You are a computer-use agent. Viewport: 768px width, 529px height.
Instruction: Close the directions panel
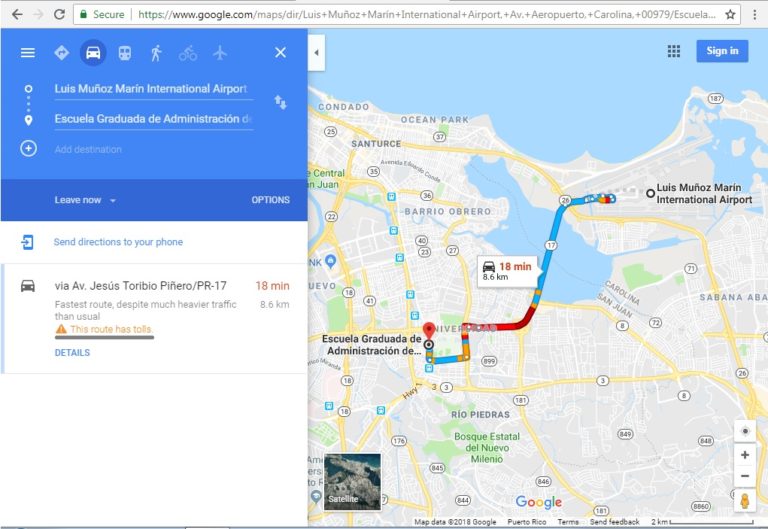(280, 52)
